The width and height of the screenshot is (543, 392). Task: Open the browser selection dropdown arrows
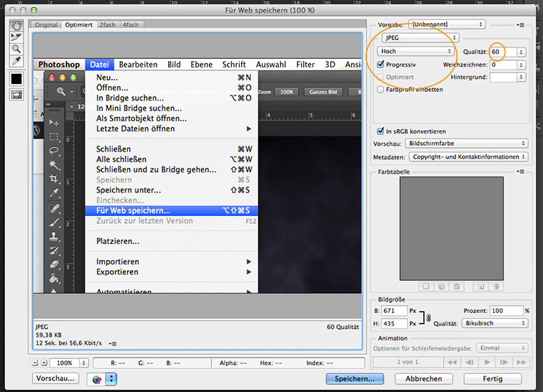tap(111, 379)
